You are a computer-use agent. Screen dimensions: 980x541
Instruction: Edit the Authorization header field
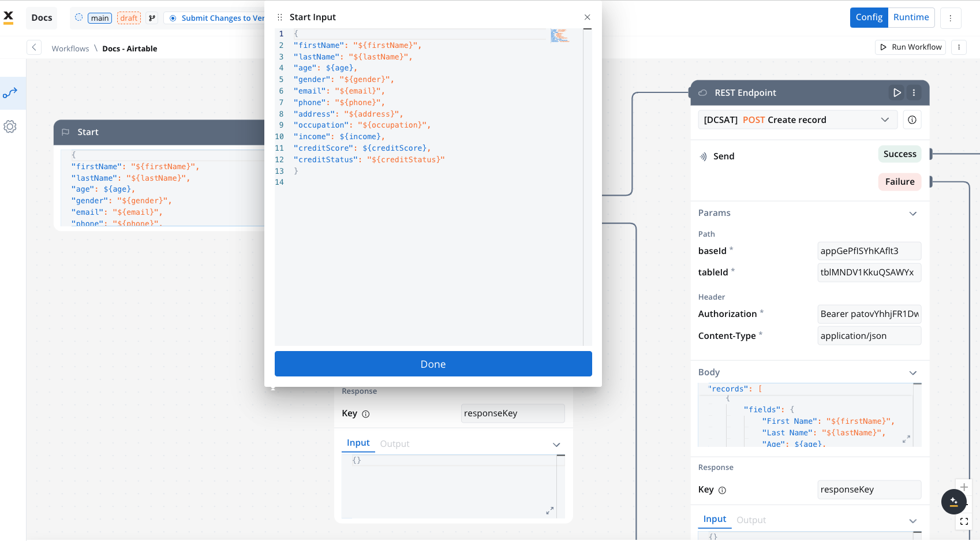click(x=869, y=314)
